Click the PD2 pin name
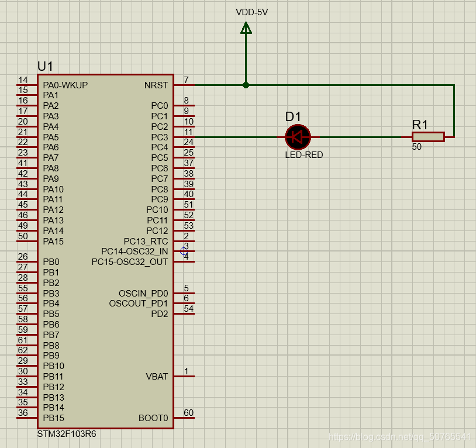This screenshot has width=476, height=448. (x=160, y=314)
